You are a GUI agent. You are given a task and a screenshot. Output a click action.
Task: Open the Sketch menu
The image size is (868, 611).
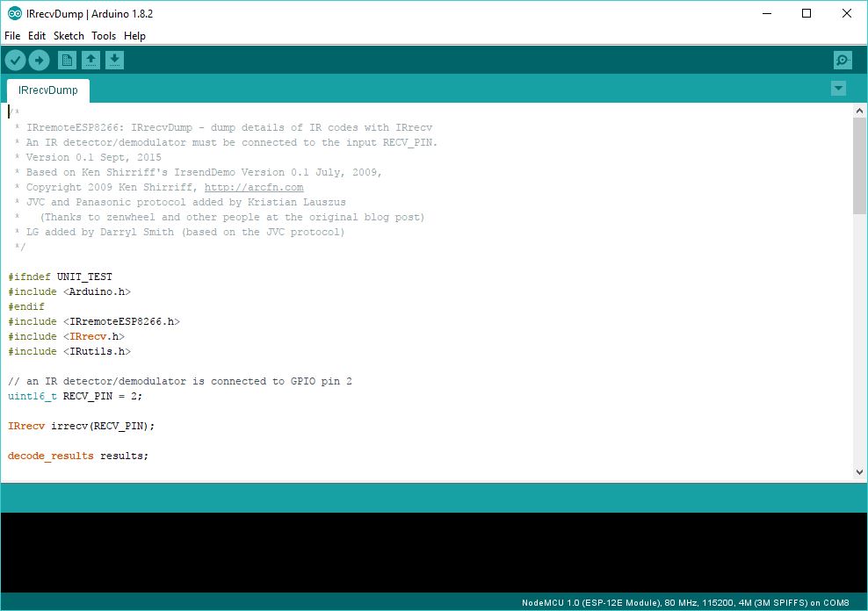pos(69,36)
